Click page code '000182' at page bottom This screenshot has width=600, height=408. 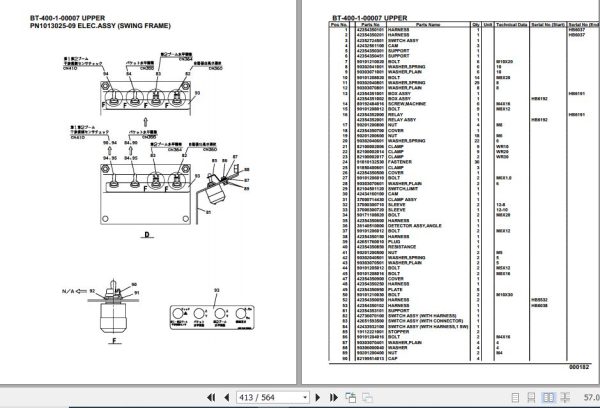point(579,367)
